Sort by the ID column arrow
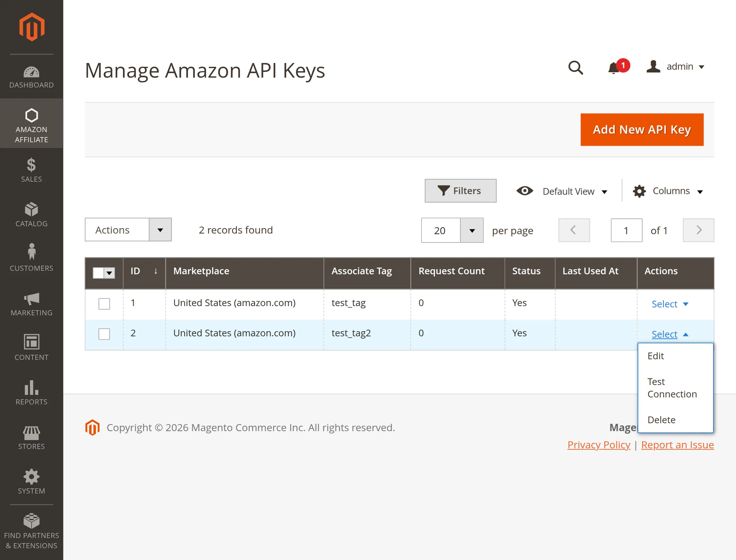Viewport: 736px width, 560px height. (156, 271)
